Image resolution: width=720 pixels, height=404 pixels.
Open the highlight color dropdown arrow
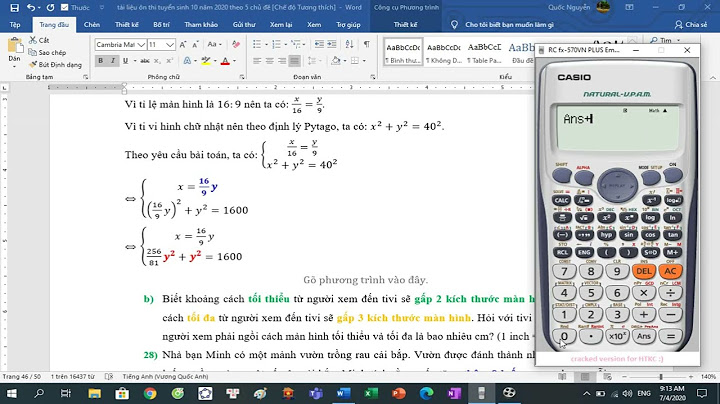[215, 61]
